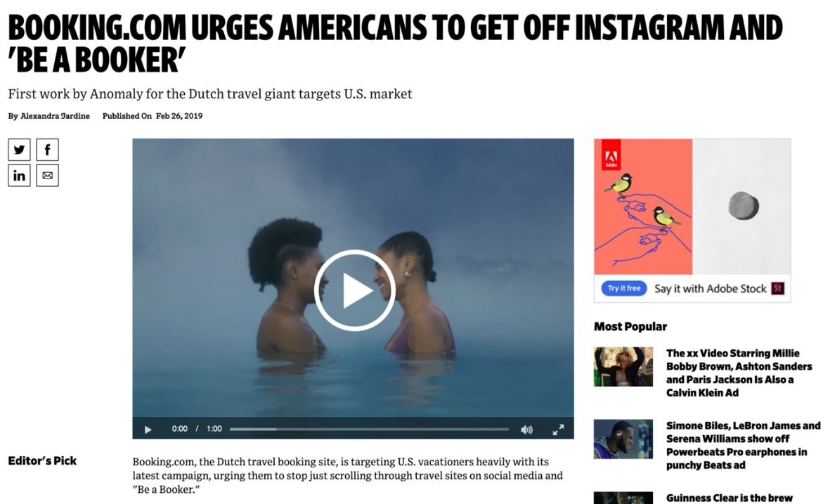This screenshot has width=830, height=504.
Task: Click the Booking.com article headline
Action: pos(396,44)
